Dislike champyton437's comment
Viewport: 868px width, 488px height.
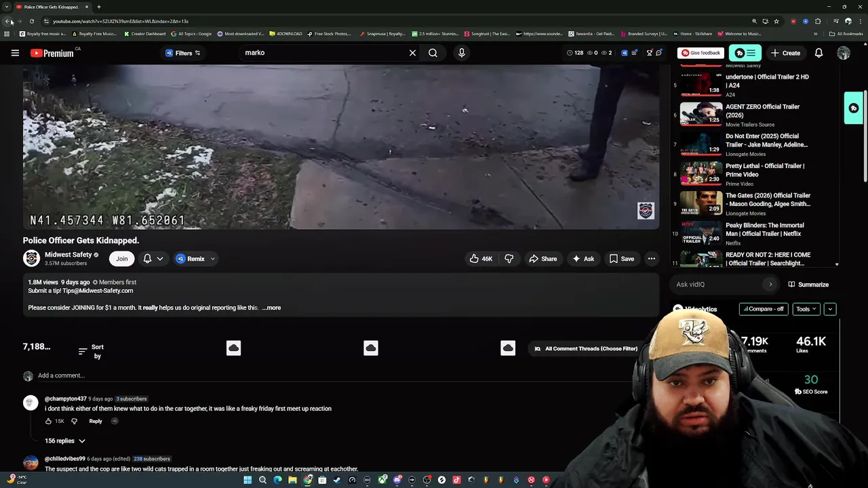click(74, 422)
